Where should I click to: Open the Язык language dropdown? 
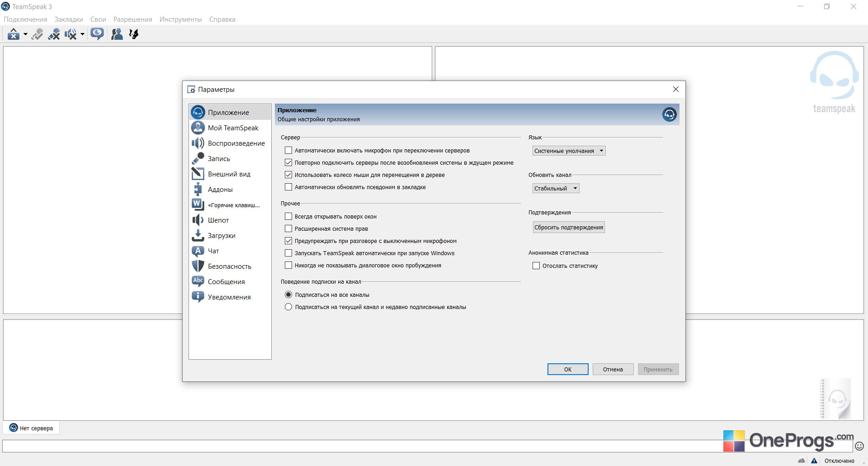pos(569,151)
